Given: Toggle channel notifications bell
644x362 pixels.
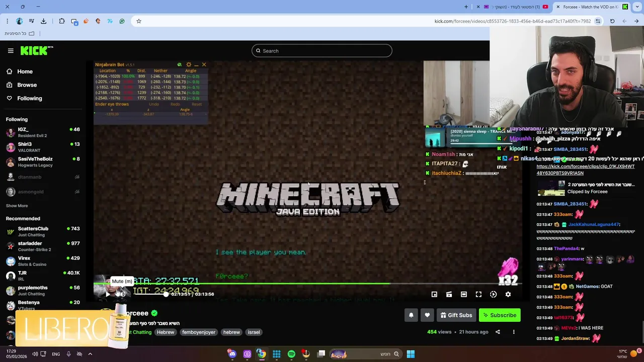Looking at the screenshot, I should point(411,315).
